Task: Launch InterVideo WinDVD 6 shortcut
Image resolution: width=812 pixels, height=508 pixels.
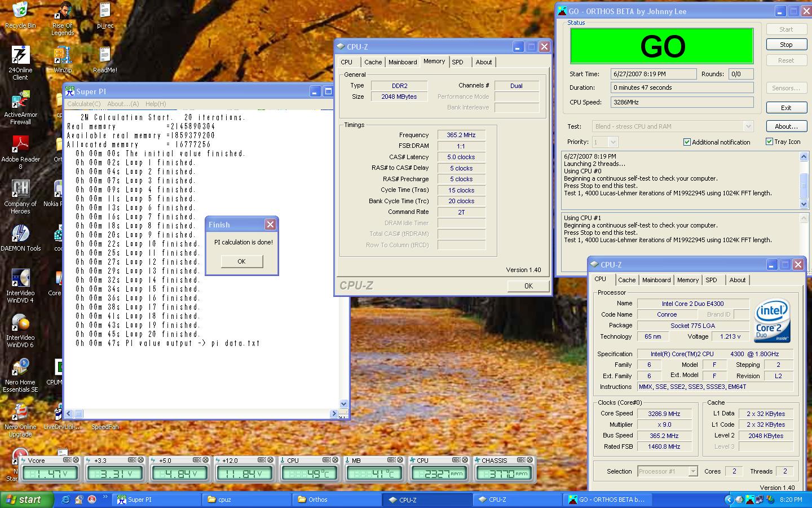Action: [20, 330]
